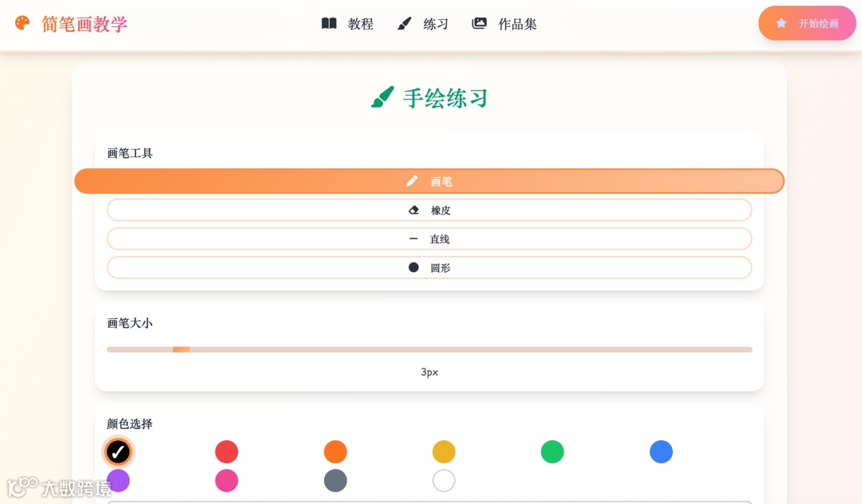
Task: Click the 画笔大小 size slider
Action: [x=429, y=349]
